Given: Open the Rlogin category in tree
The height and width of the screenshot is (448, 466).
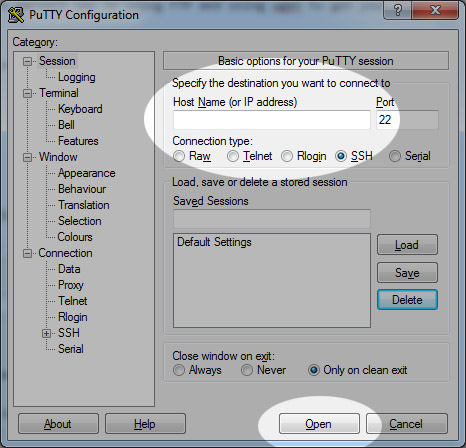Looking at the screenshot, I should pos(73,317).
